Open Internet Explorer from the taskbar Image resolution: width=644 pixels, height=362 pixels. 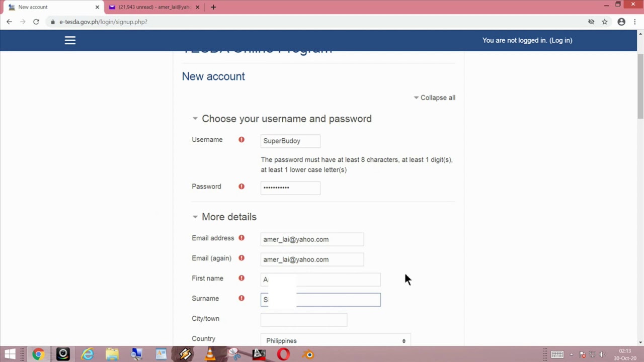(88, 354)
